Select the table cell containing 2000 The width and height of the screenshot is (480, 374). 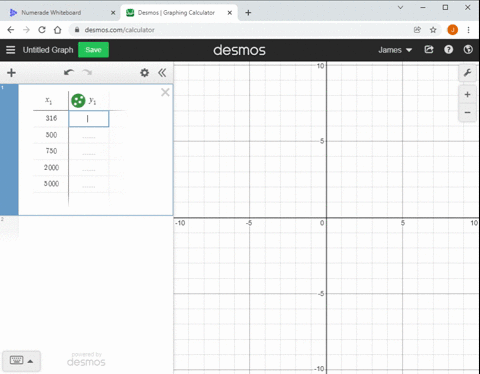pyautogui.click(x=51, y=167)
